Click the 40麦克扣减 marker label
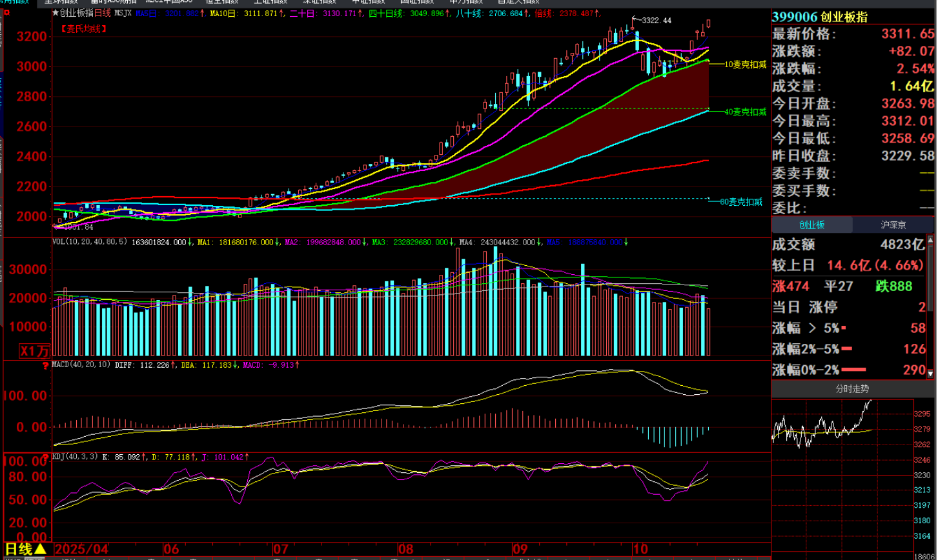Screen dimensions: 938x560 coord(745,112)
